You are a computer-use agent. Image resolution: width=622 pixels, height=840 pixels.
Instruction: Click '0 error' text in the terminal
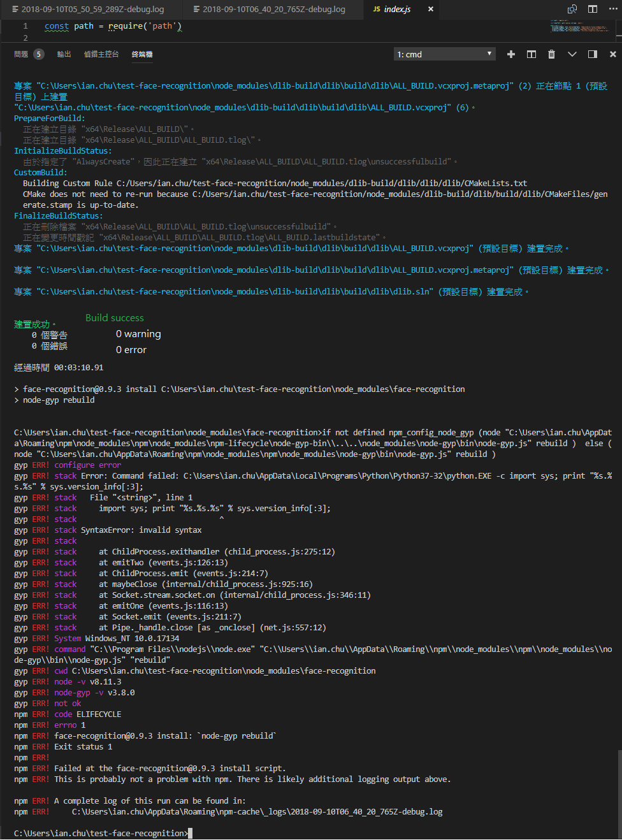131,349
